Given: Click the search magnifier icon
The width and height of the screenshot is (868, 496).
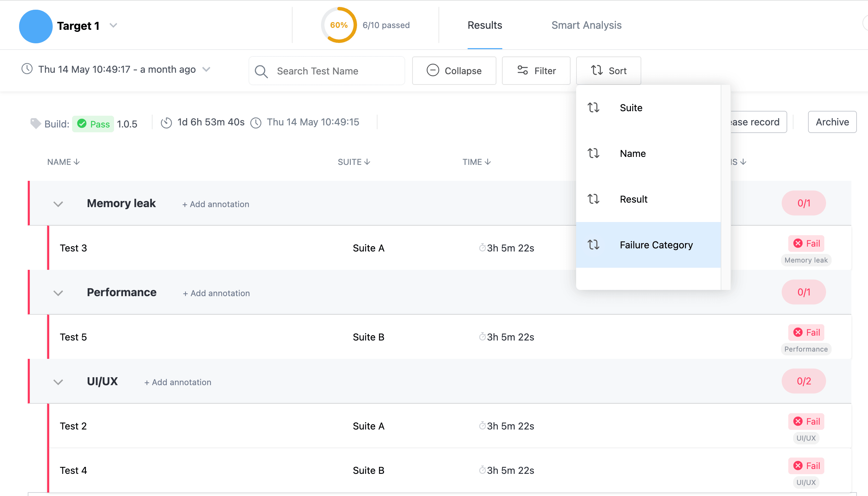Looking at the screenshot, I should 261,71.
